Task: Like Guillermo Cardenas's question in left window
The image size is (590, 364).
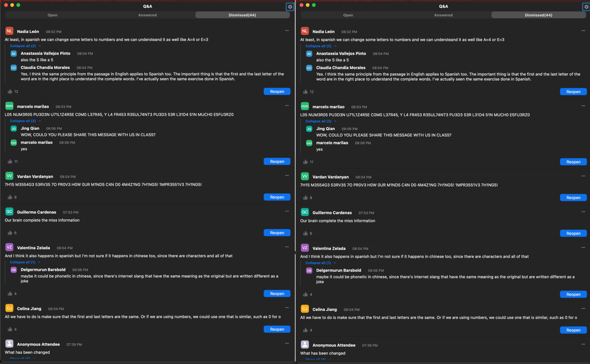Action: point(10,233)
